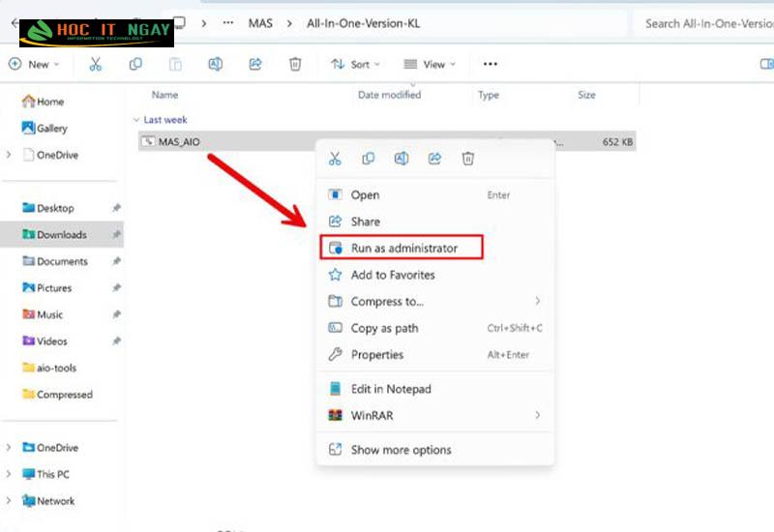The image size is (774, 532).
Task: Expand the Network tree node
Action: click(x=9, y=501)
